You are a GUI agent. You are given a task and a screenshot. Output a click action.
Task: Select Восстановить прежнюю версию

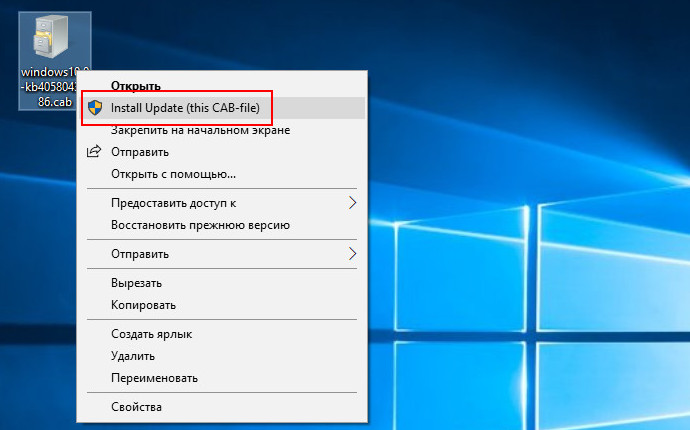point(224,225)
